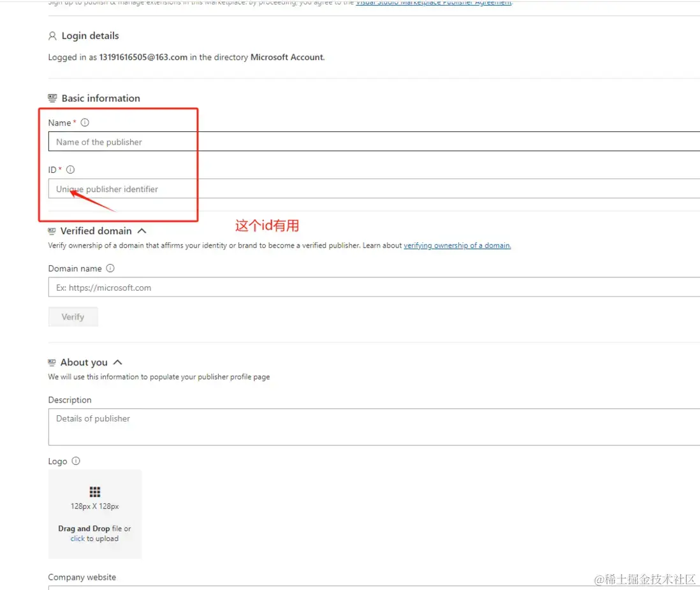
Task: Click the logged in email 13191616505@163.com
Action: [x=143, y=57]
